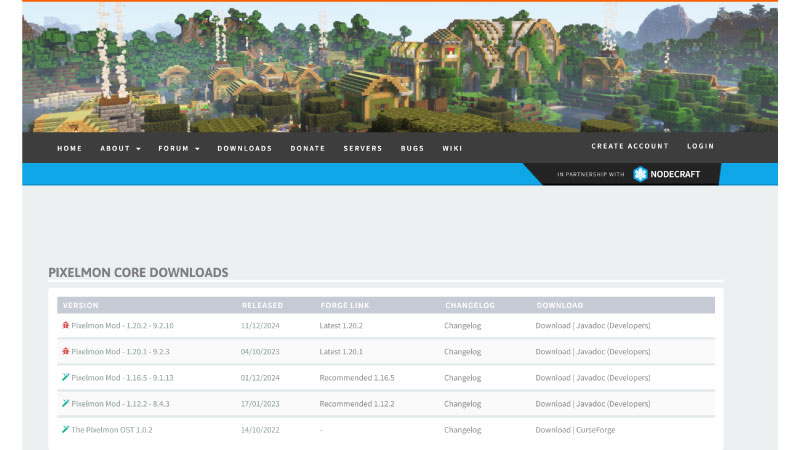Expand the About dropdown menu
The height and width of the screenshot is (450, 800).
click(x=120, y=148)
